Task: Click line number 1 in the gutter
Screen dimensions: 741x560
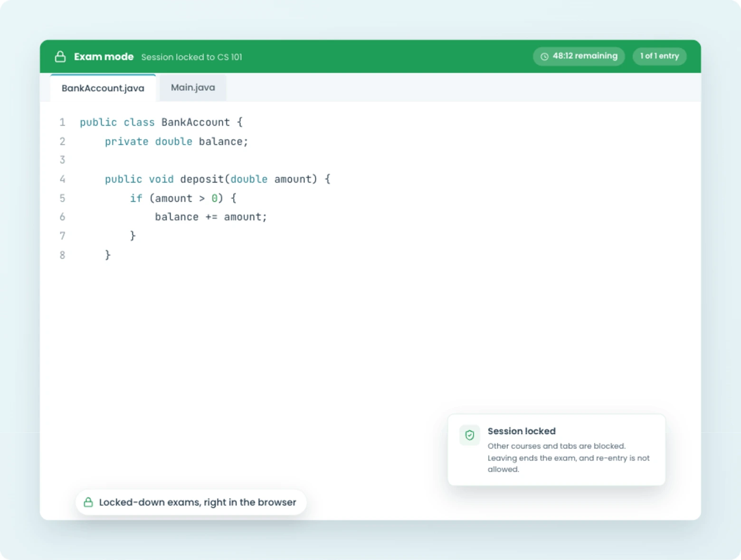Action: [62, 122]
